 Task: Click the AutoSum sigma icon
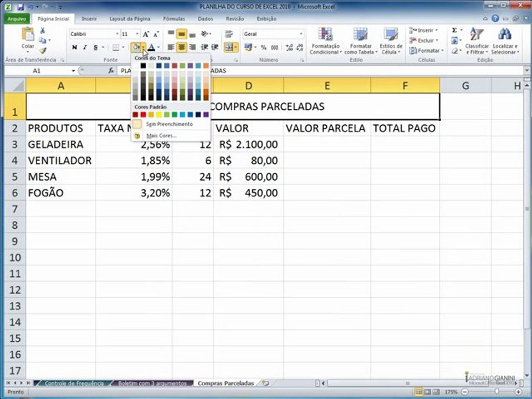point(454,30)
